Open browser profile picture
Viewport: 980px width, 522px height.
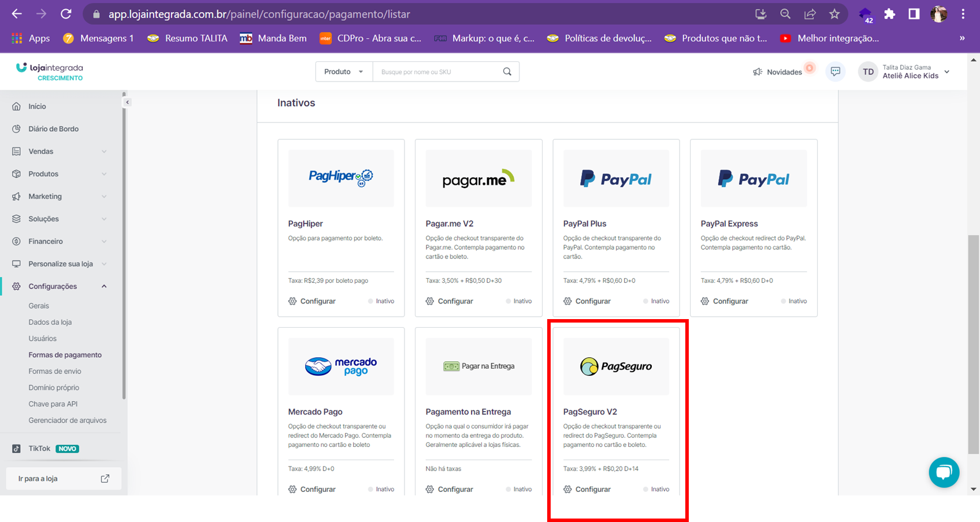pos(938,14)
